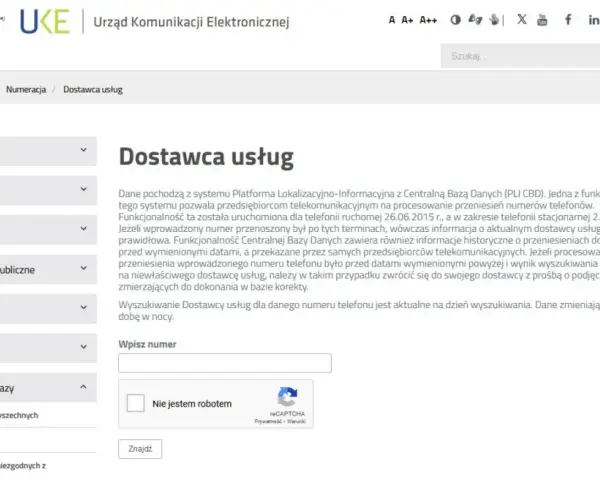Open the hand gesture accessibility icon
The height and width of the screenshot is (480, 600).
(x=494, y=20)
